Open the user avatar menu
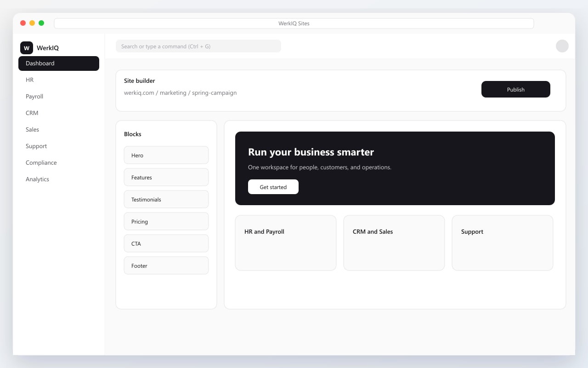This screenshot has height=368, width=588. [562, 46]
